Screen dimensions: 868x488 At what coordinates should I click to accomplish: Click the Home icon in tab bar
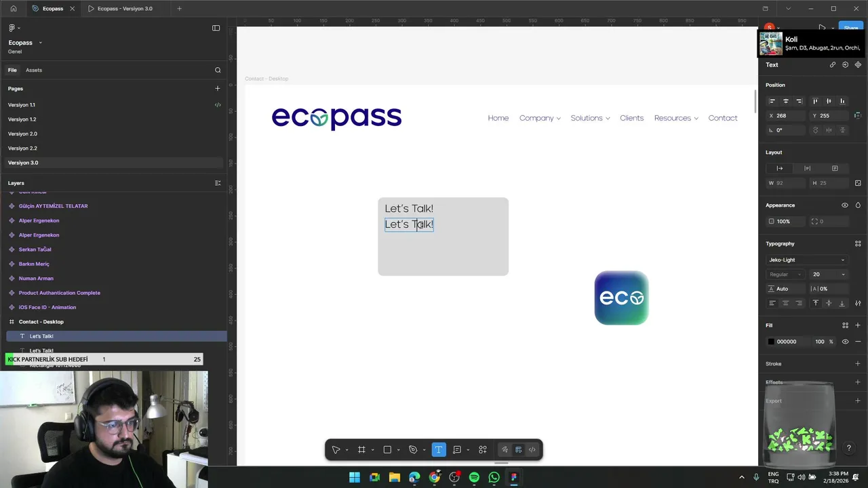click(13, 8)
